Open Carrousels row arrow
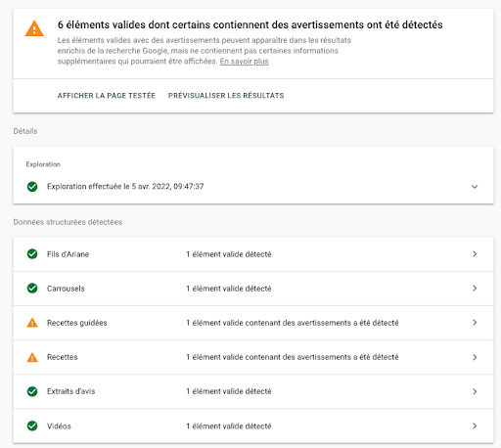 [475, 289]
